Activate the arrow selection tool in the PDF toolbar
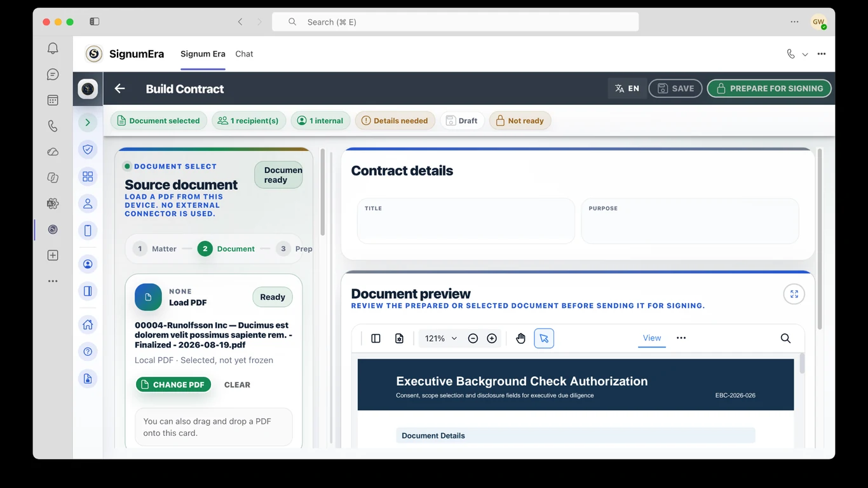This screenshot has width=868, height=488. point(544,339)
